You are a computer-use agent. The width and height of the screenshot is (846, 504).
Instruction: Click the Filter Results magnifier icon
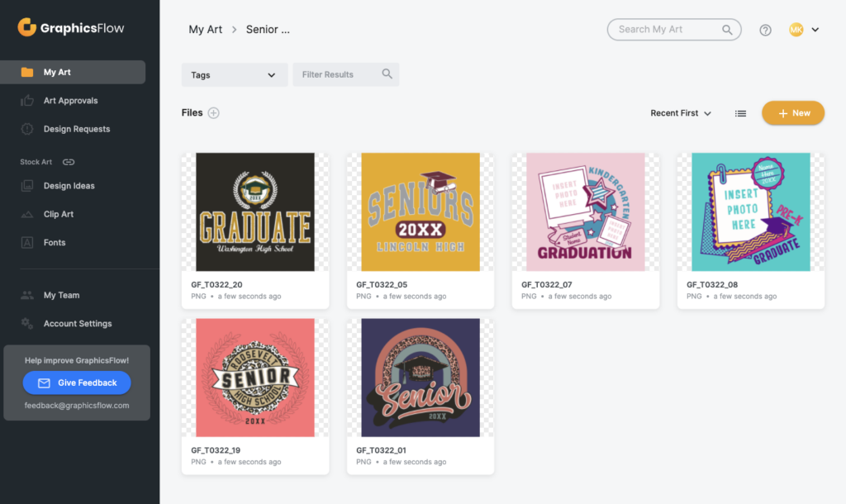[x=387, y=74]
